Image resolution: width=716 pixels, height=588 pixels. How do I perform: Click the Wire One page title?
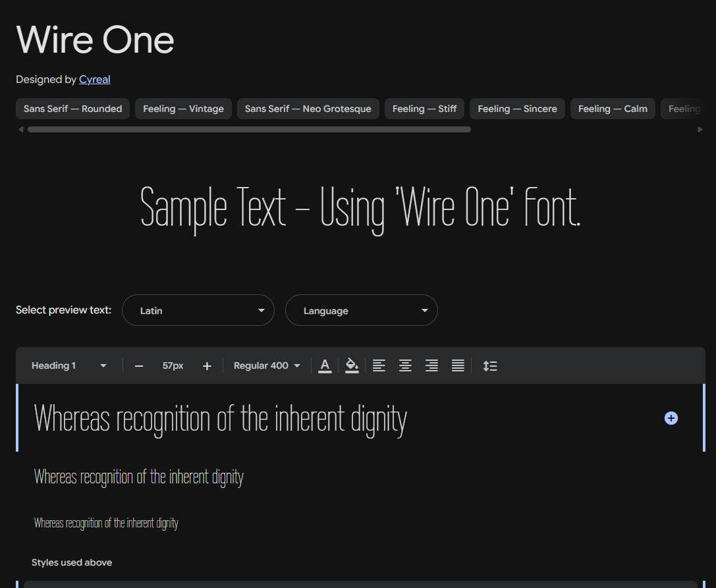pos(95,40)
